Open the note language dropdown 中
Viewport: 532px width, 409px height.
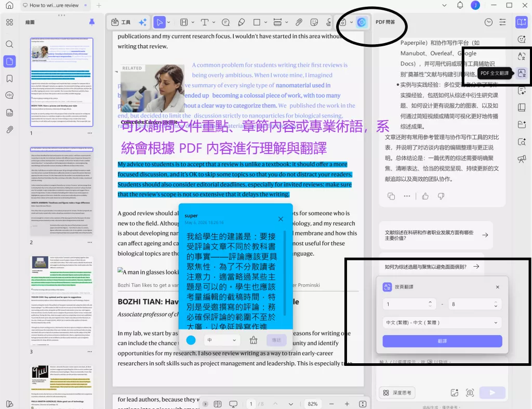click(222, 340)
